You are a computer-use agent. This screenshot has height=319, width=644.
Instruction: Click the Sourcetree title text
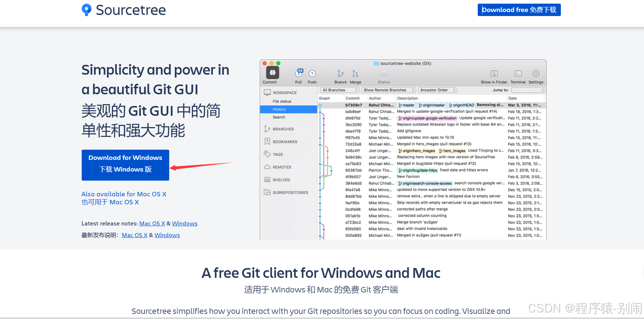(x=131, y=10)
